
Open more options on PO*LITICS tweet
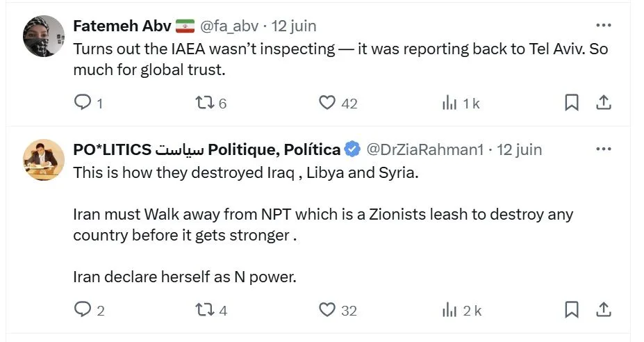pos(603,149)
